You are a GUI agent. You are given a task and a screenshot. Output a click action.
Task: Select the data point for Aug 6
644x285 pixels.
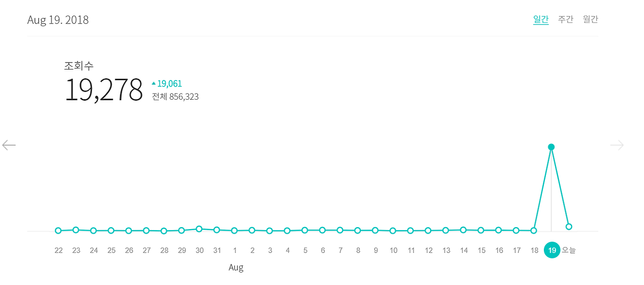(x=323, y=230)
